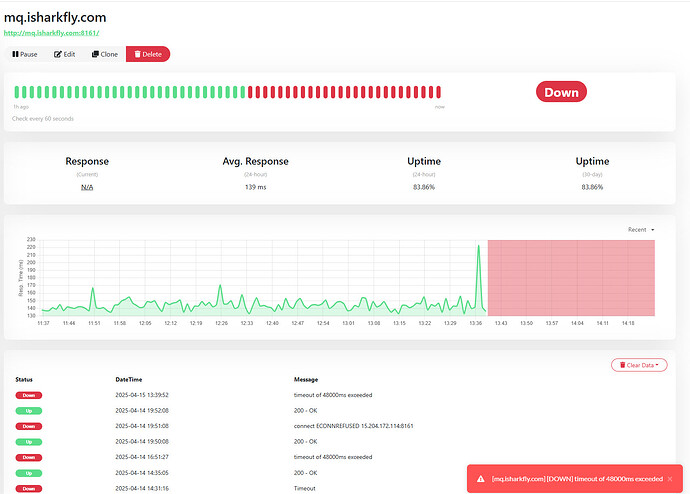Open the http://mq.isharkfly.com:8161/ link
Screen dimensions: 690x494
tap(51, 33)
